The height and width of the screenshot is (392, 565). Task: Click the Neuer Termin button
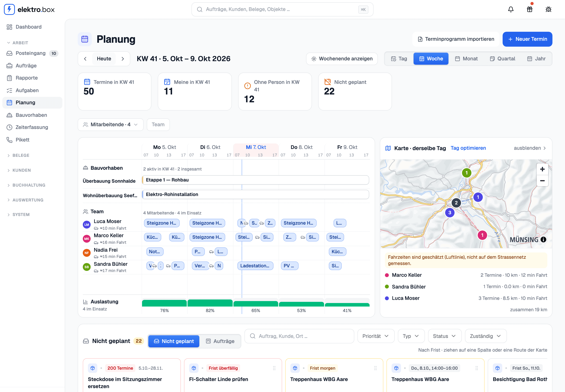[527, 39]
